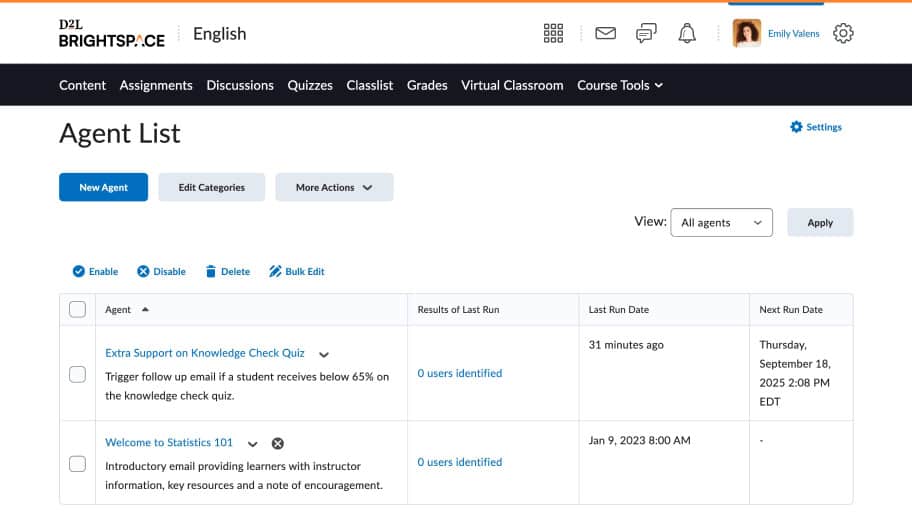Click Bulk Edit with pencil icon
912x513 pixels.
297,272
